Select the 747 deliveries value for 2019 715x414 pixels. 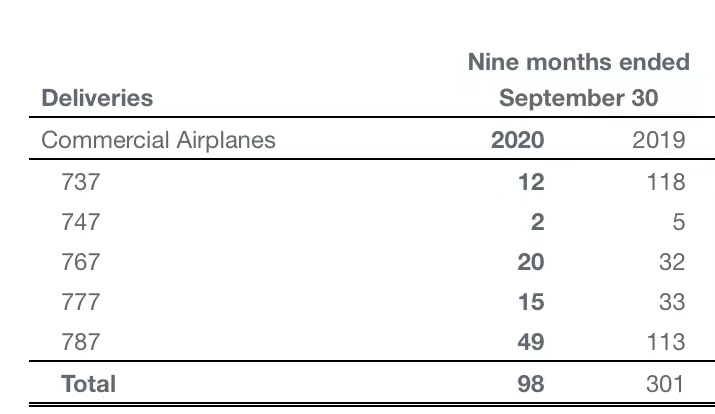tap(678, 222)
